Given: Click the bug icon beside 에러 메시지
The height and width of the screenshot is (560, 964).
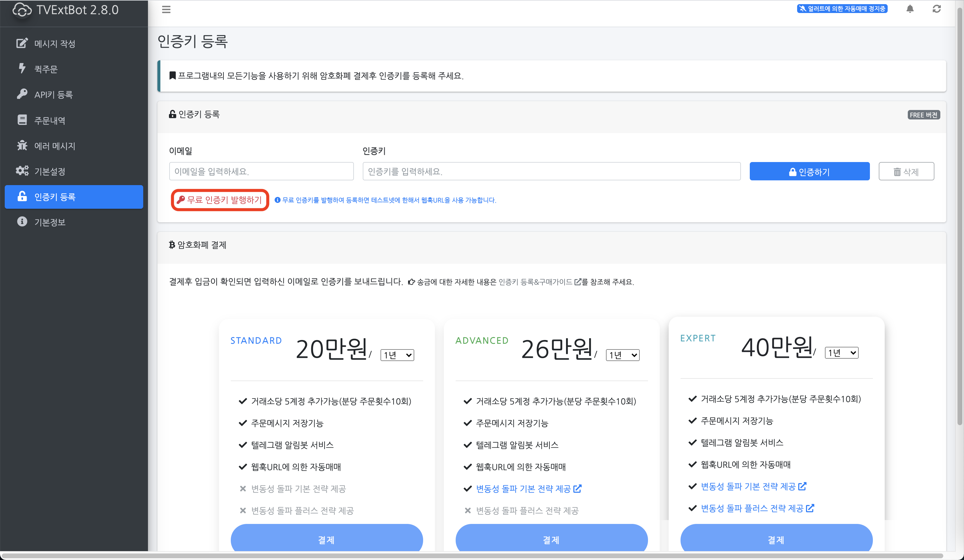Looking at the screenshot, I should pyautogui.click(x=22, y=145).
